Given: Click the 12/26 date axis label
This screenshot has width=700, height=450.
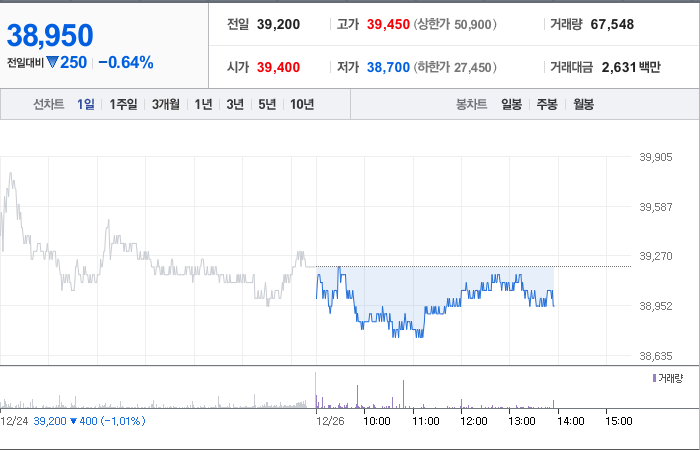Looking at the screenshot, I should [x=330, y=421].
